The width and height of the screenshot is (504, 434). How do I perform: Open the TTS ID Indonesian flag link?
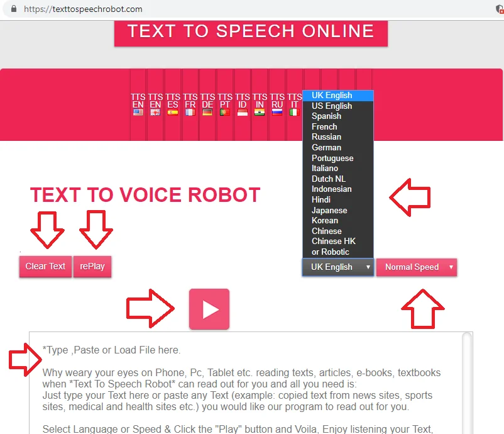242,104
